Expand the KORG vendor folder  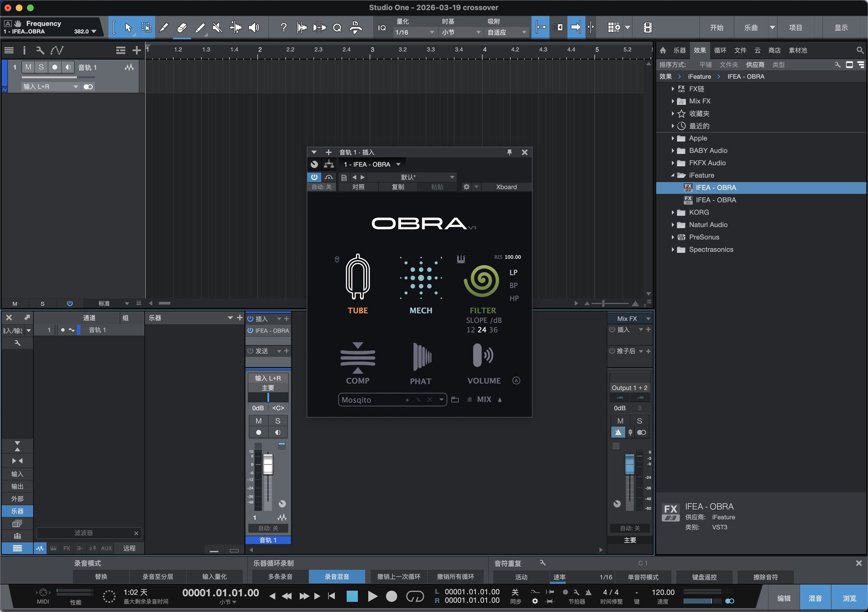click(673, 213)
